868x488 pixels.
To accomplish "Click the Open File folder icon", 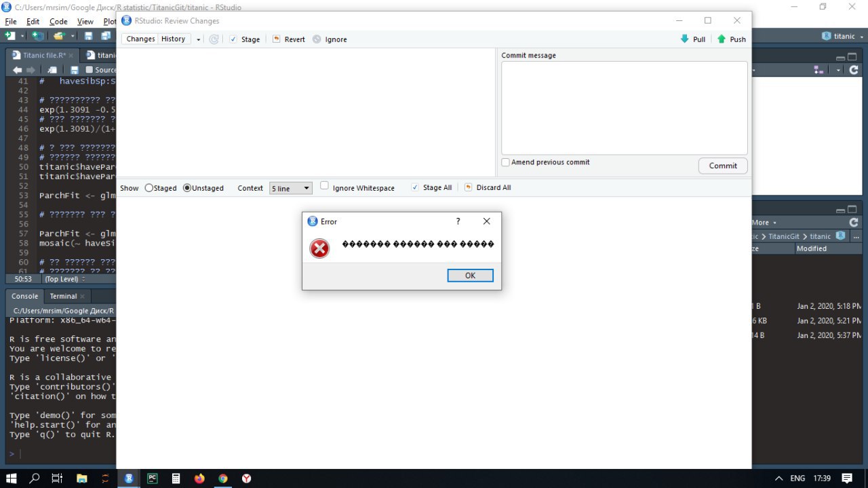I will 59,35.
